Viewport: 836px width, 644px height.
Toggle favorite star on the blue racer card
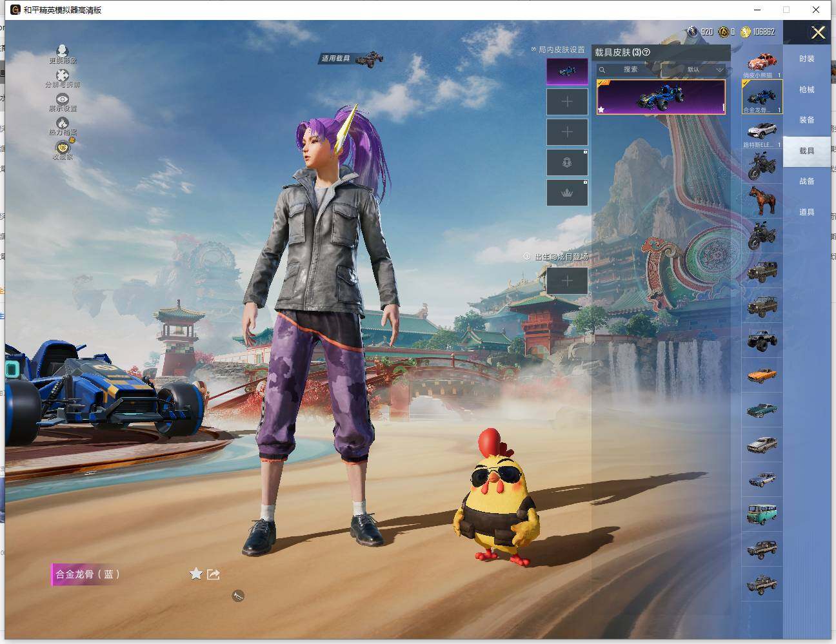coord(602,110)
